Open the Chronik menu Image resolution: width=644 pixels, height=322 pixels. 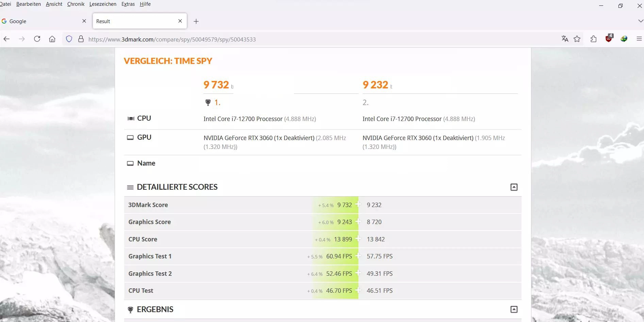click(x=76, y=4)
